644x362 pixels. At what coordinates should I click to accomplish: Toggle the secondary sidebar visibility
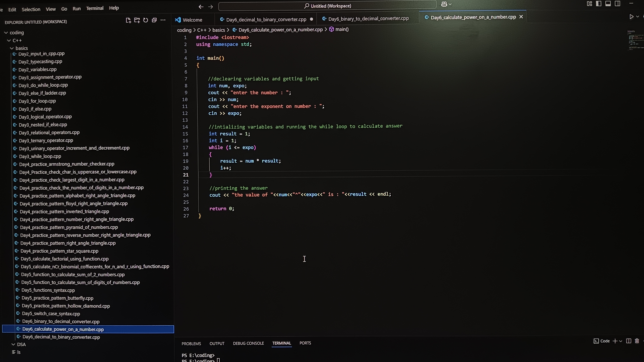click(x=617, y=4)
